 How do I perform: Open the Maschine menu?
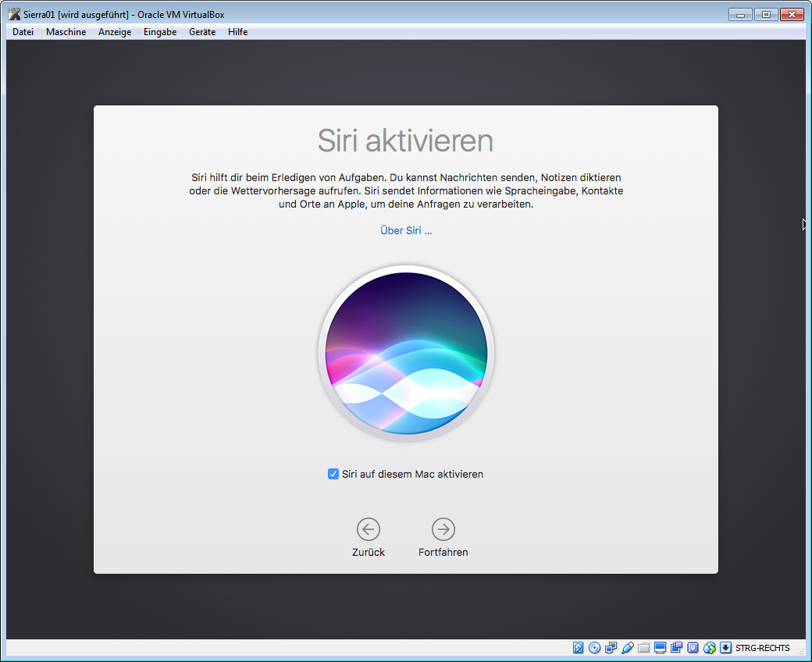pyautogui.click(x=66, y=32)
